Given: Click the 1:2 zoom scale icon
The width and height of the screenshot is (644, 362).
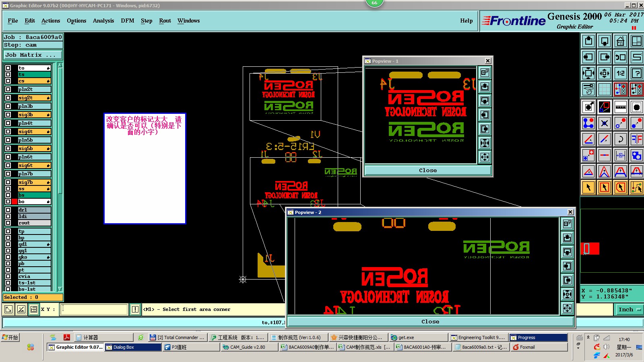Looking at the screenshot, I should 621,73.
